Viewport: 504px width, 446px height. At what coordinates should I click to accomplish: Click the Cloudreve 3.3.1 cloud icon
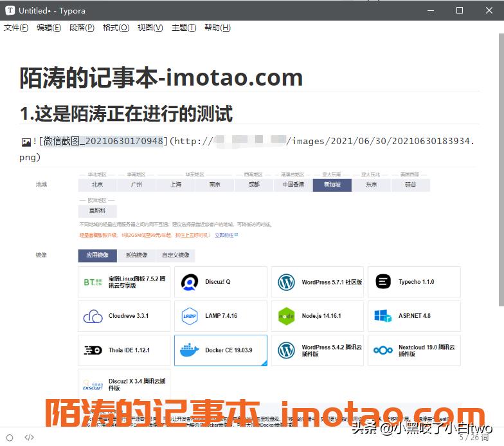click(x=93, y=317)
